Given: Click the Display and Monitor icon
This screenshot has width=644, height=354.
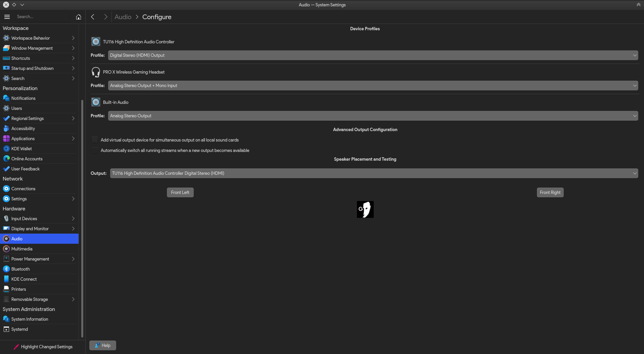Looking at the screenshot, I should click(x=6, y=229).
